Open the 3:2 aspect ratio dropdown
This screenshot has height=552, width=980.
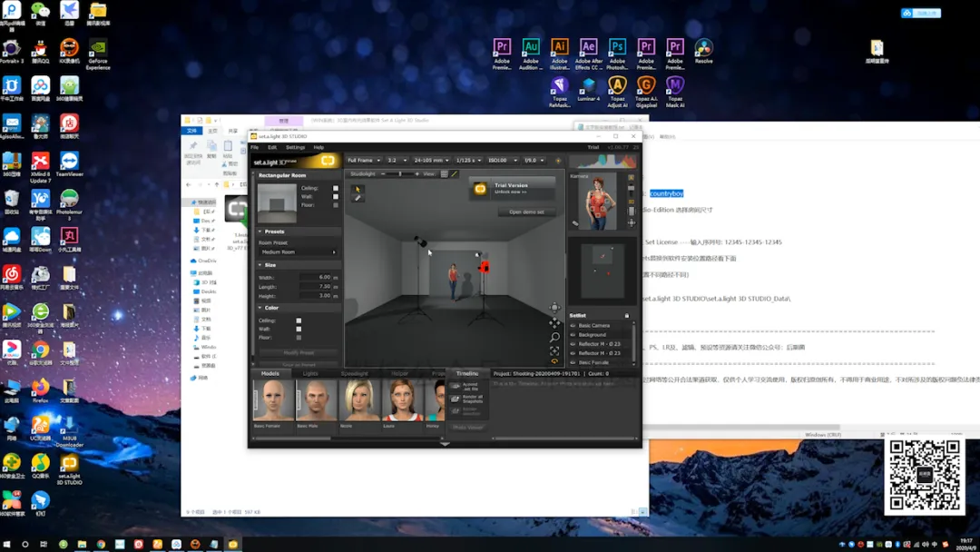[x=397, y=161]
